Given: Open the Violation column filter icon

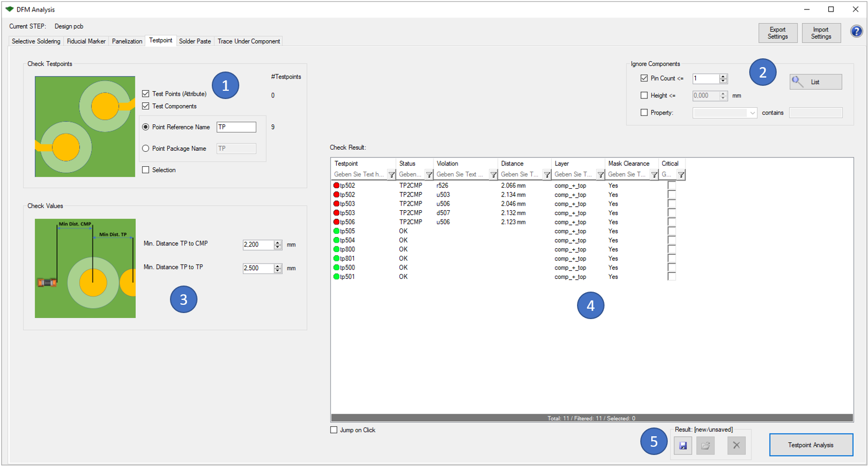Looking at the screenshot, I should tap(493, 175).
